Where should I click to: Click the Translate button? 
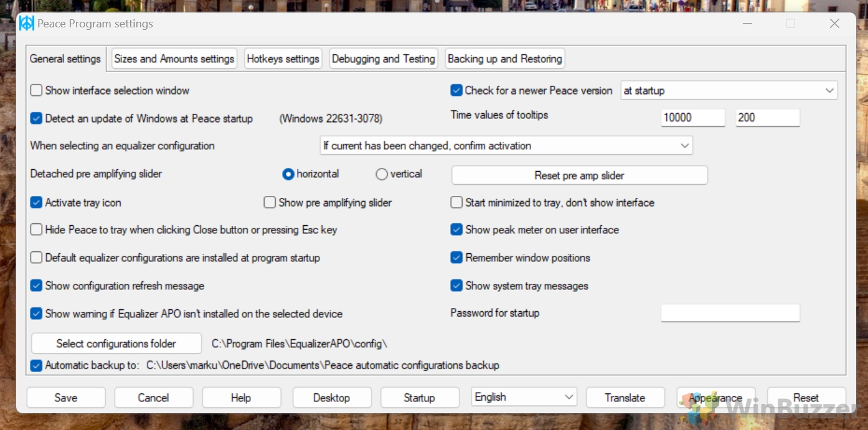click(x=625, y=398)
